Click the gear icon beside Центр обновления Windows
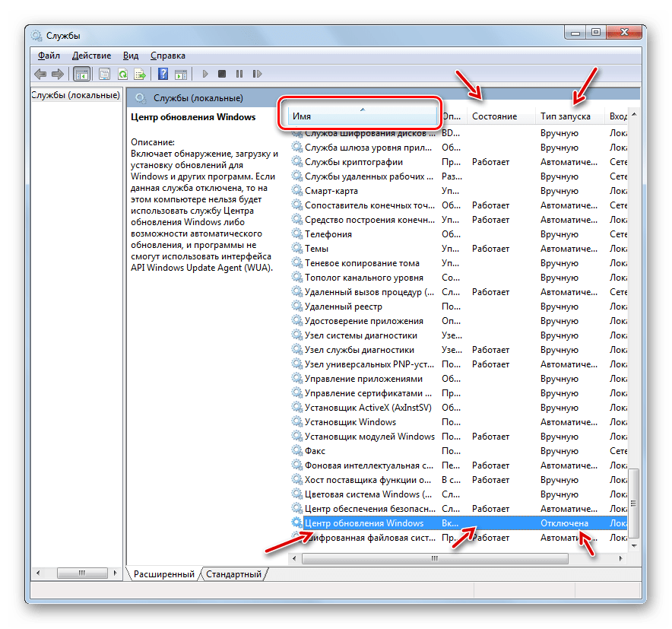The height and width of the screenshot is (629, 672). [296, 523]
